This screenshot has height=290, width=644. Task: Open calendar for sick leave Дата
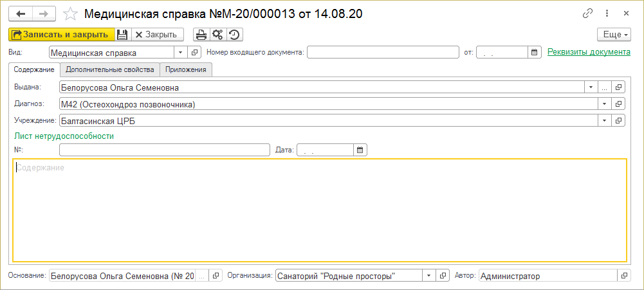(360, 150)
